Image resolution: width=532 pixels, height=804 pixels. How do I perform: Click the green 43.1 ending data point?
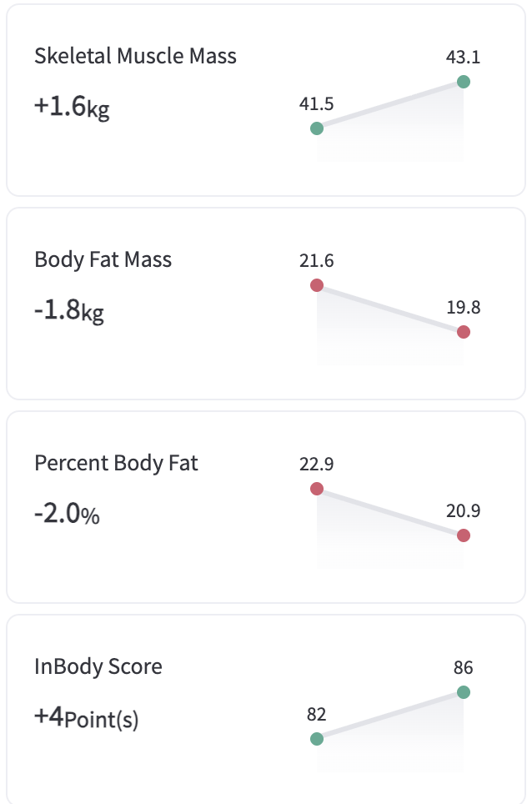[464, 82]
